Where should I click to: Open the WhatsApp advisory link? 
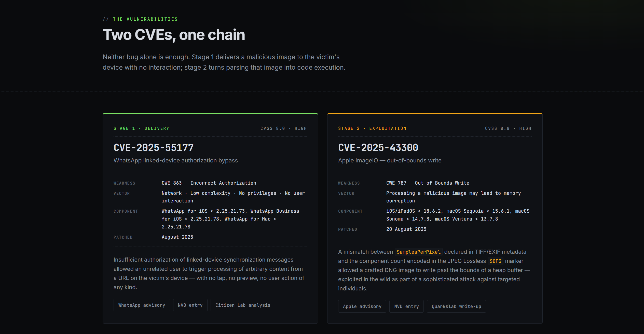[x=142, y=305]
